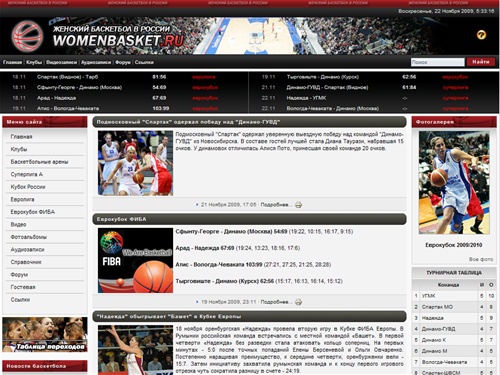Image resolution: width=500 pixels, height=375 pixels.
Task: Print the Spartak victory article
Action: [298, 205]
